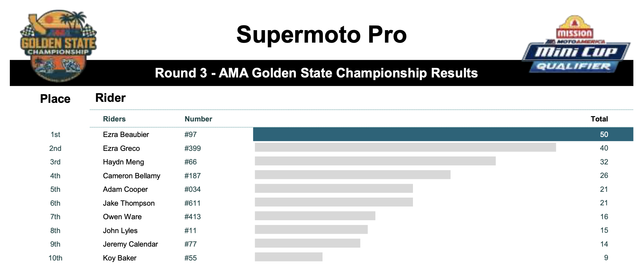
Task: Click Jake Thompson's number #611
Action: (192, 203)
